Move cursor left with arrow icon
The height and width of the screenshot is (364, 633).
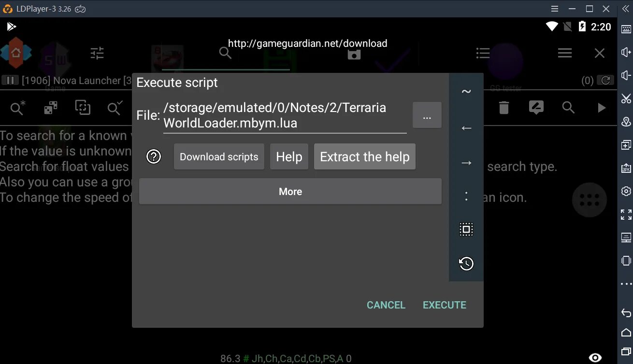click(466, 128)
